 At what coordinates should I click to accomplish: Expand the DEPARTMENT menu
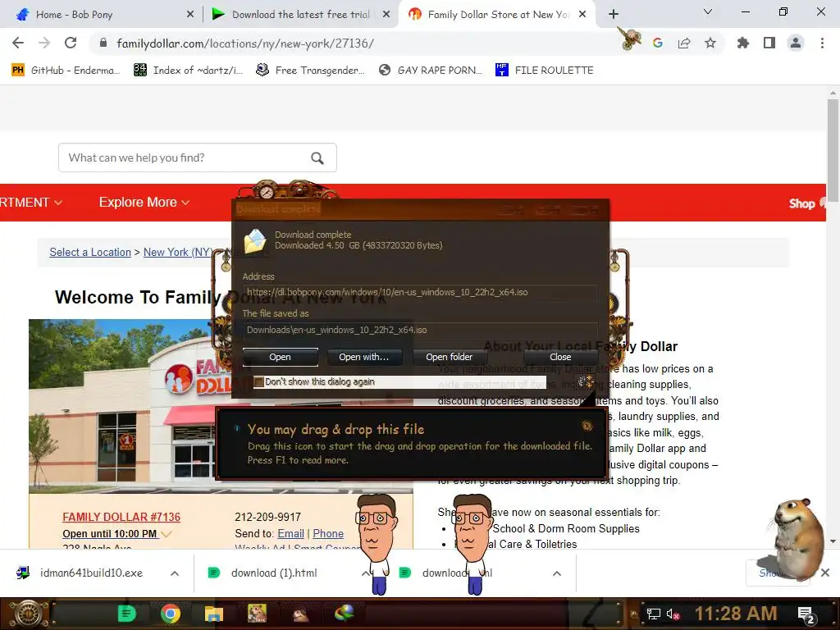tap(31, 203)
